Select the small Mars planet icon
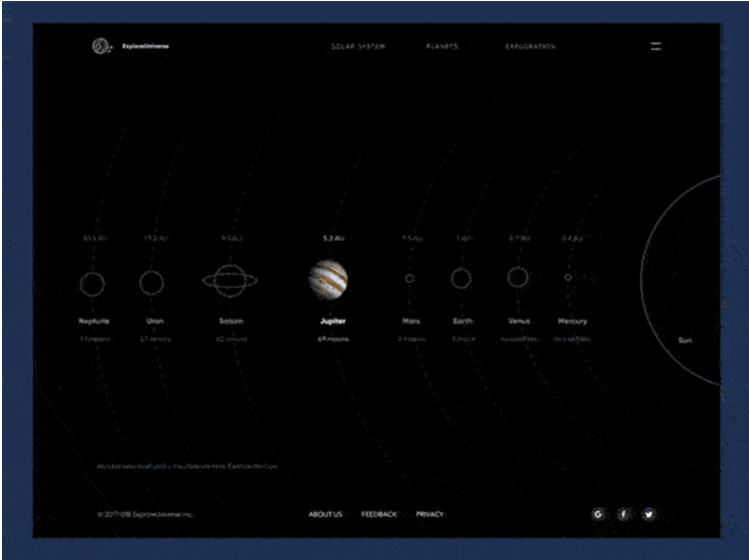The height and width of the screenshot is (560, 749). (x=409, y=279)
